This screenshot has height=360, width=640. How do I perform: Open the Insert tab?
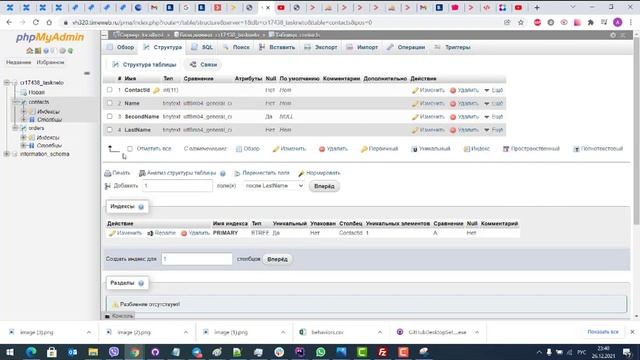pos(277,47)
